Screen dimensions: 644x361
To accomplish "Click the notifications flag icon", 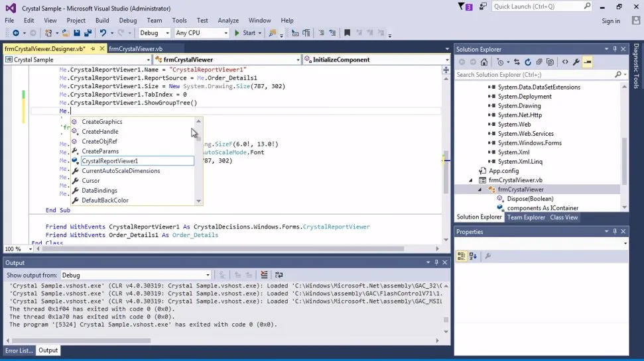I will click(x=462, y=7).
